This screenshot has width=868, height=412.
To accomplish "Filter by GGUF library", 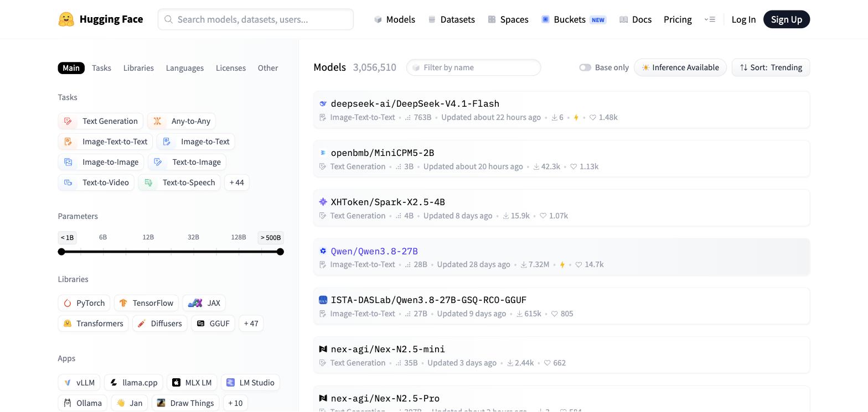I will tap(213, 324).
